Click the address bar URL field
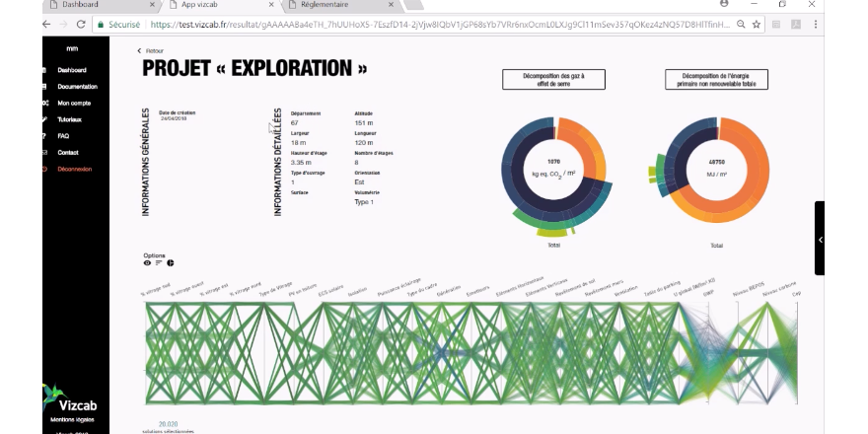The image size is (868, 434). click(440, 25)
